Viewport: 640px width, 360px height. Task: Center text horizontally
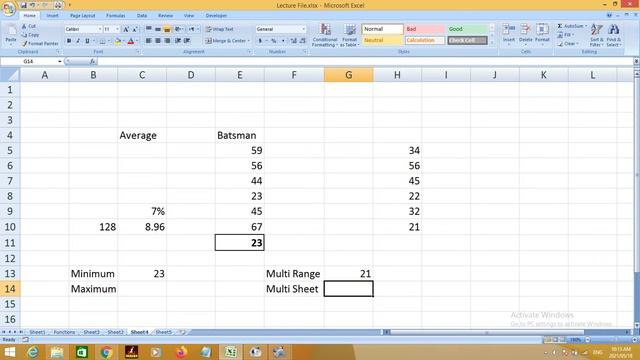[x=158, y=41]
